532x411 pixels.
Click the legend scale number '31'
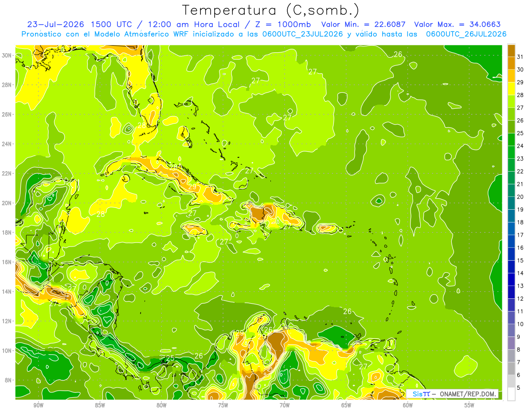(520, 57)
